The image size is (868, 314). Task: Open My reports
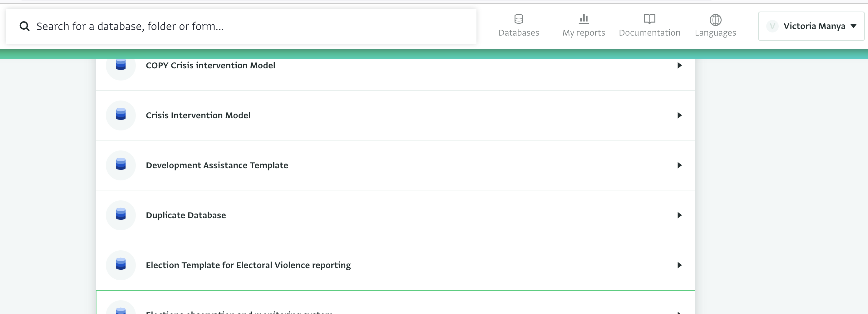(x=584, y=26)
